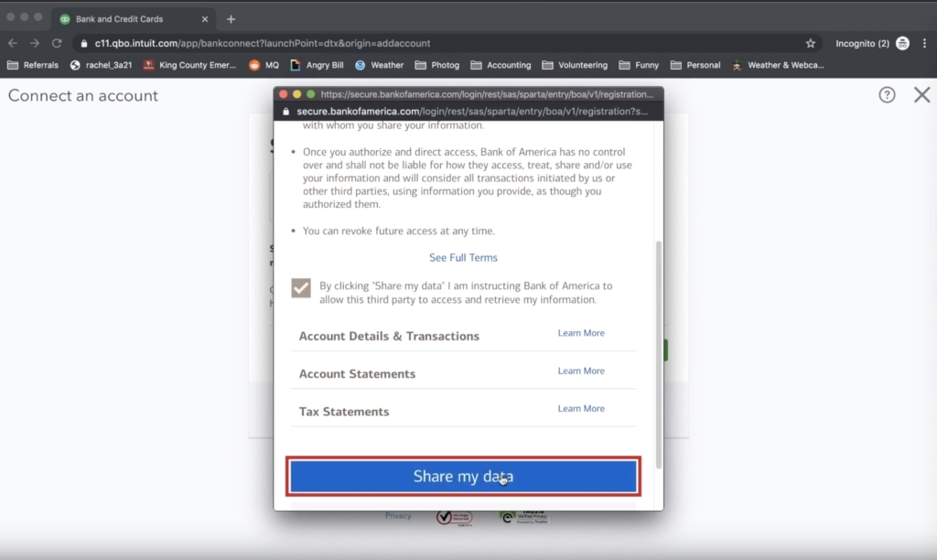Screen dimensions: 937x560
Task: Close the Connect an account dialog
Action: pyautogui.click(x=921, y=94)
